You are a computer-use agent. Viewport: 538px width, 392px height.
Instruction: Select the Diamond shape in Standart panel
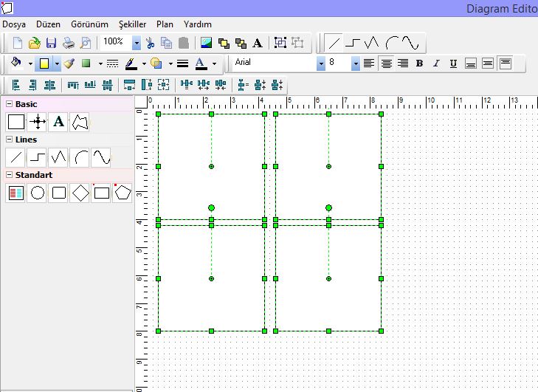pos(80,193)
